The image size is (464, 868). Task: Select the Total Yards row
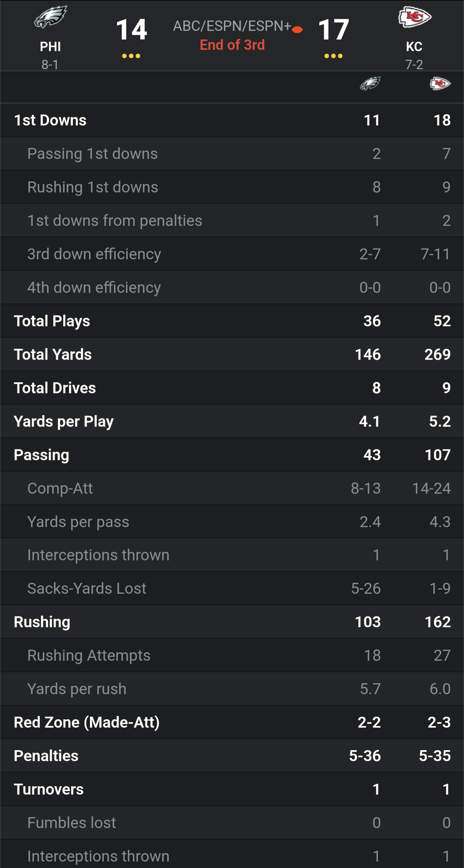point(232,354)
